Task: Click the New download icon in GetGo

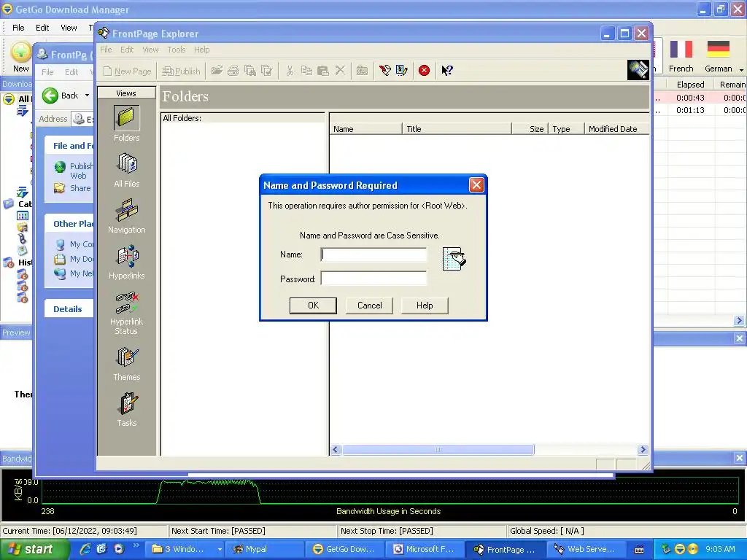Action: click(21, 57)
